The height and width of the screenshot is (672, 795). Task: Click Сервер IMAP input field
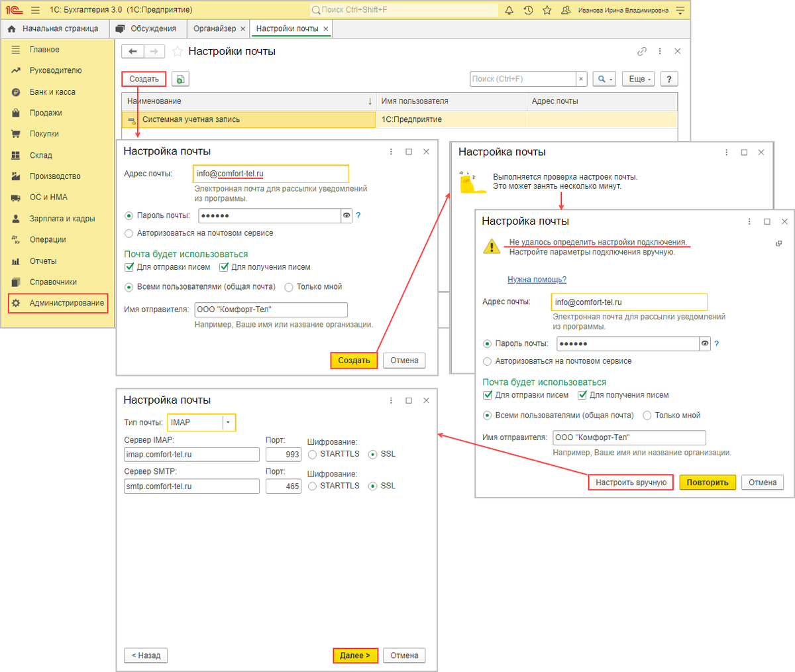pyautogui.click(x=192, y=455)
